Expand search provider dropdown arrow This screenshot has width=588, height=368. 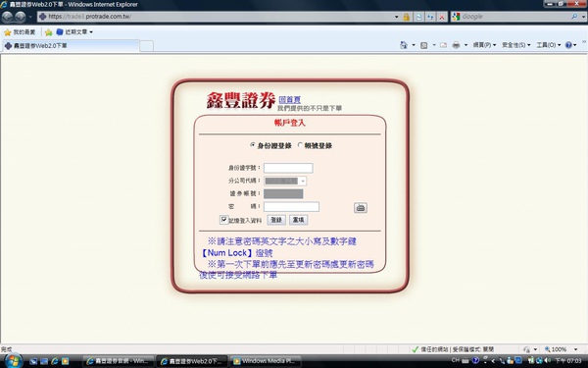click(583, 17)
